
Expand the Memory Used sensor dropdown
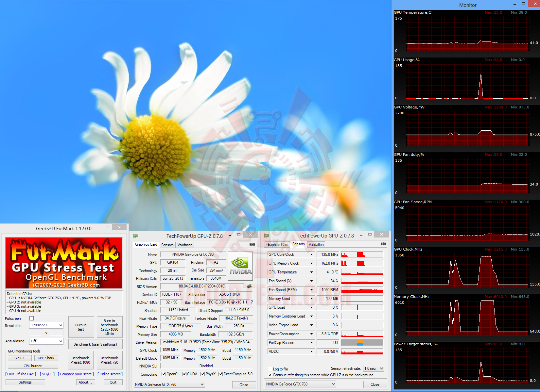311,299
